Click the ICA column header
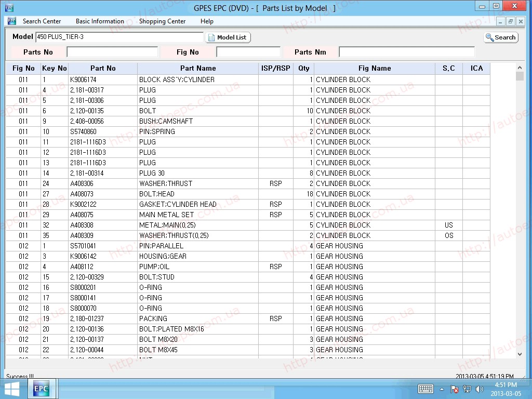The height and width of the screenshot is (399, 532). [476, 68]
